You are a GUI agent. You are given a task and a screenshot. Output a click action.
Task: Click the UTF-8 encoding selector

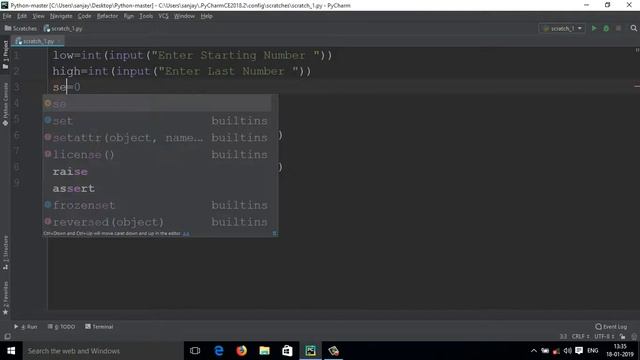tap(604, 337)
